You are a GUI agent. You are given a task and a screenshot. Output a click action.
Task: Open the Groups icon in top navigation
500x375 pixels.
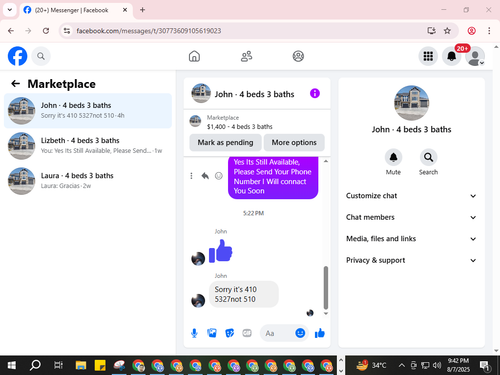point(298,56)
